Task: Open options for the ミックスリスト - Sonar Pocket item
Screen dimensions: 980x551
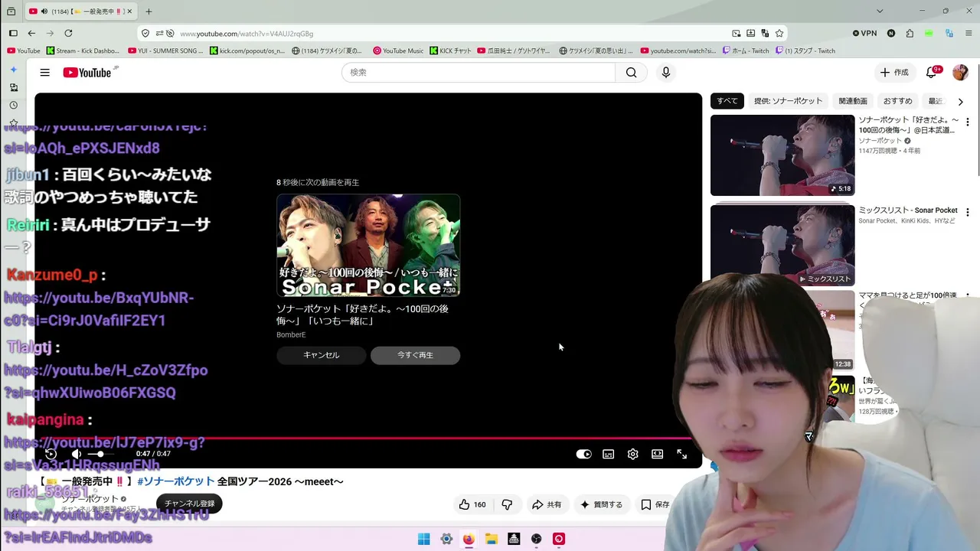Action: coord(967,212)
